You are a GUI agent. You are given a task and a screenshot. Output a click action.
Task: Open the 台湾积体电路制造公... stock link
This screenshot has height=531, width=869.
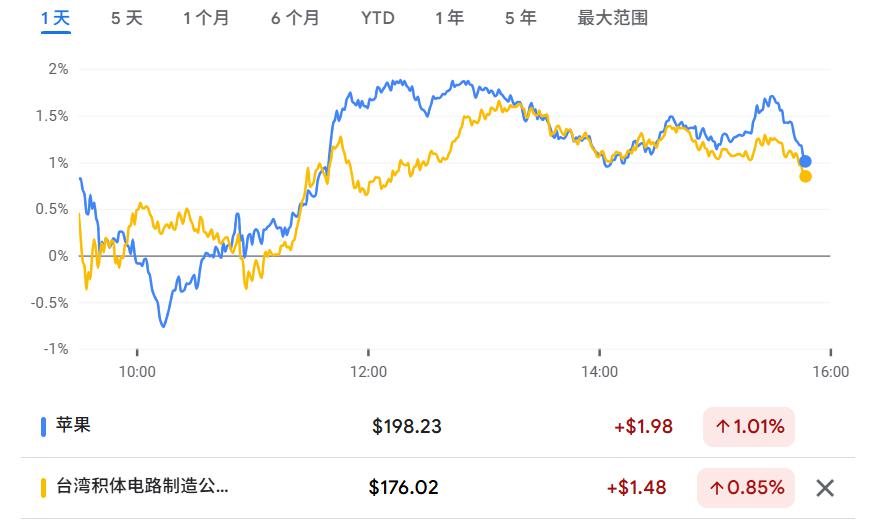point(142,486)
